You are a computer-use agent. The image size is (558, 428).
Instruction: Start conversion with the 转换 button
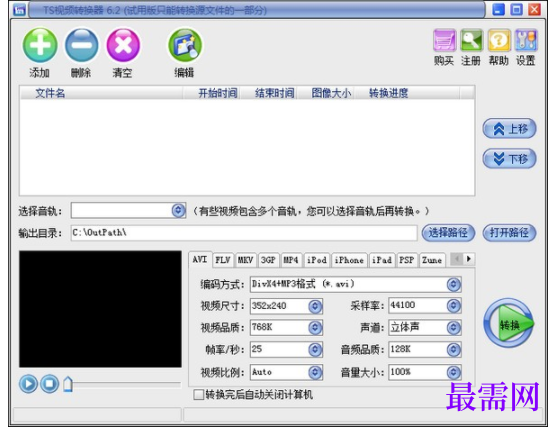click(509, 323)
